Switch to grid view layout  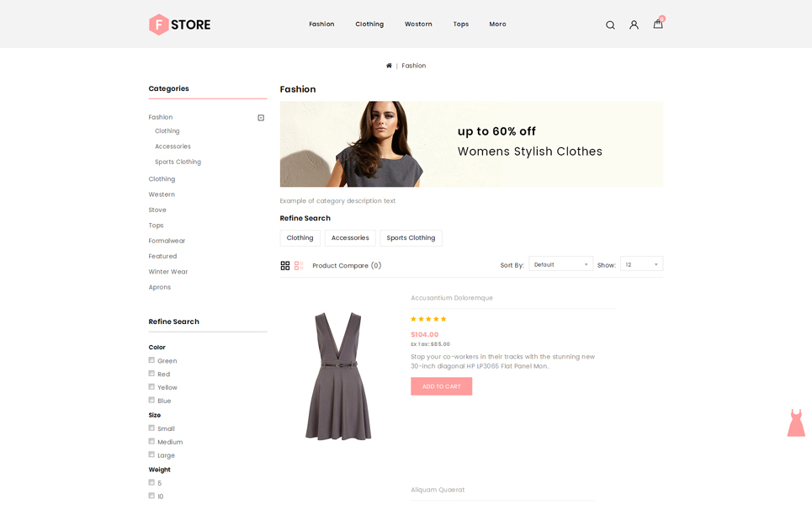[x=284, y=266]
